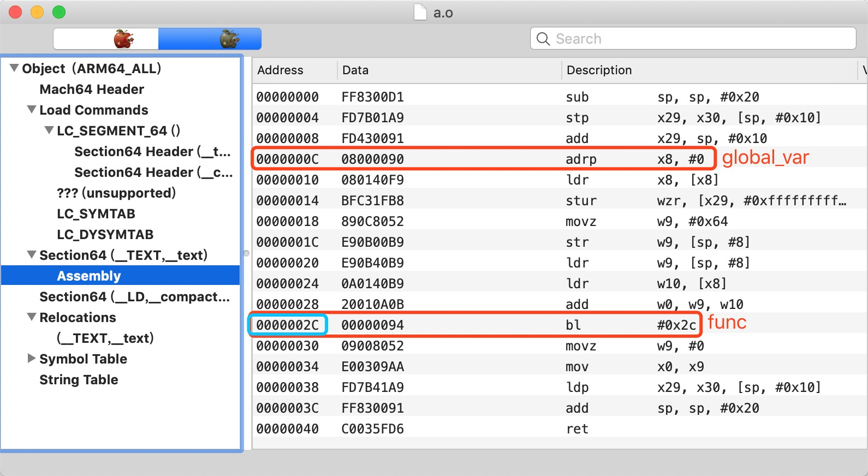Click data 09008052 cell
Screen dimensions: 868x476
[373, 346]
